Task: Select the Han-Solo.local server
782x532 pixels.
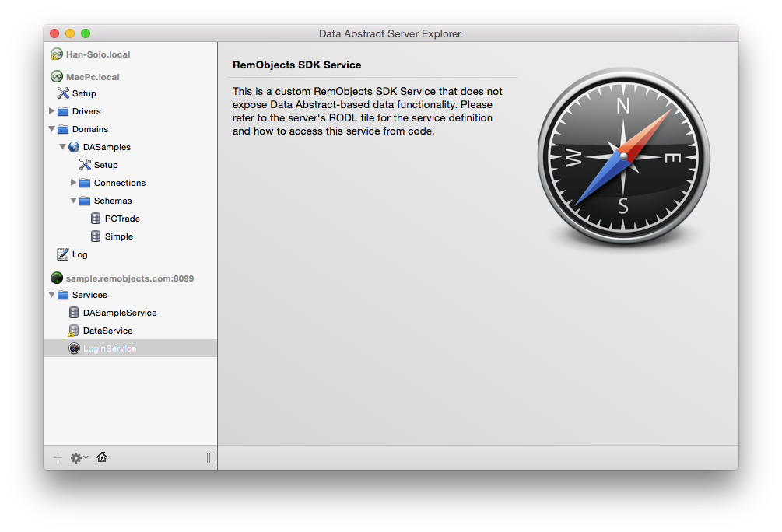Action: pos(98,54)
